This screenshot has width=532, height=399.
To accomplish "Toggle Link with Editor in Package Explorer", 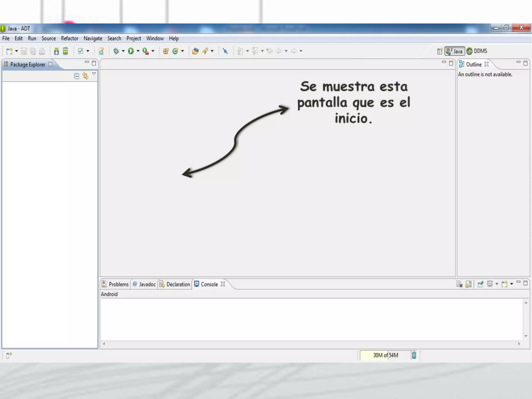I will tap(85, 76).
